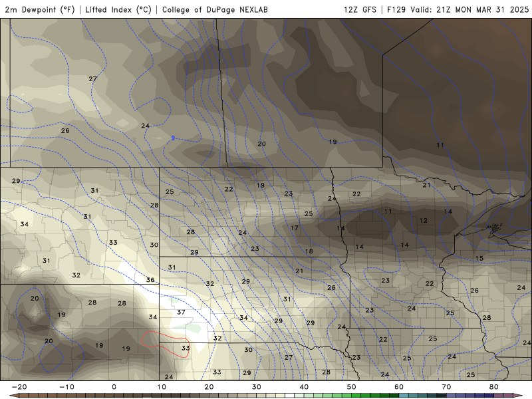Select the '15' dewpoint value on the map
532x399 pixels.
point(479,259)
